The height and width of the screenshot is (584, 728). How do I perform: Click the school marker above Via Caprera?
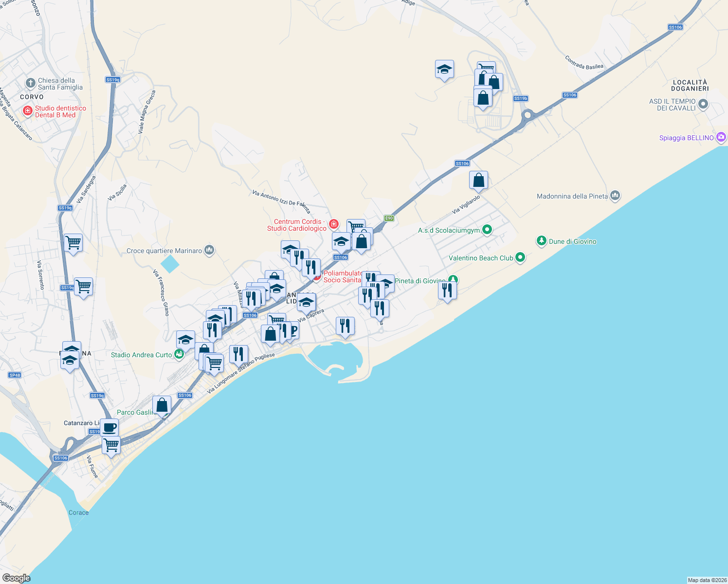[x=306, y=303]
